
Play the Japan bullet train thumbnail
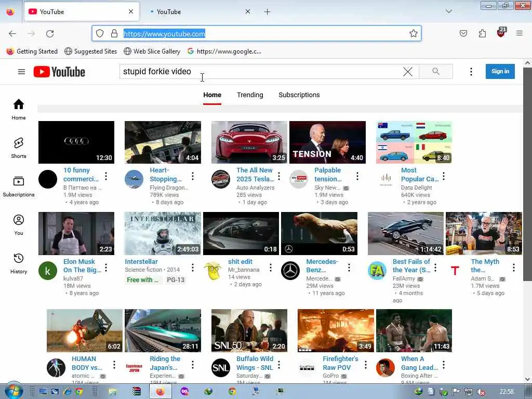(x=163, y=330)
